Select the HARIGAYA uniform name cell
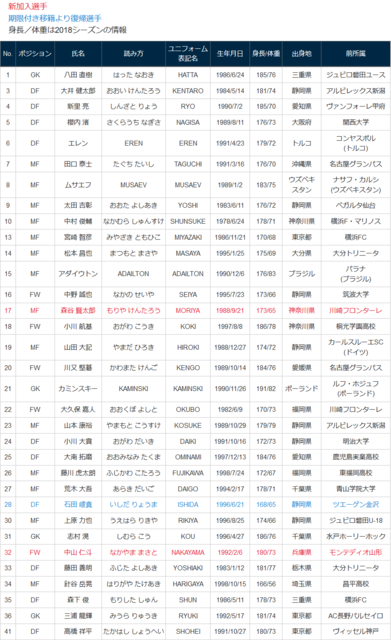Image resolution: width=391 pixels, height=640 pixels. click(x=188, y=584)
